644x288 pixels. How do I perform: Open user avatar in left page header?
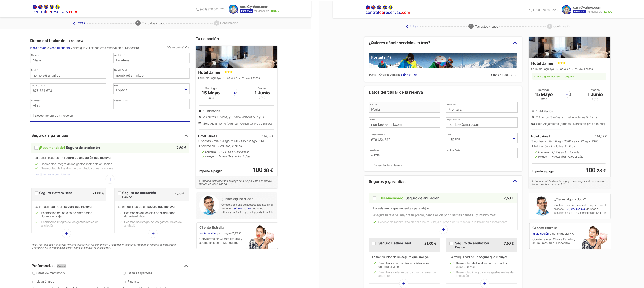click(x=233, y=9)
